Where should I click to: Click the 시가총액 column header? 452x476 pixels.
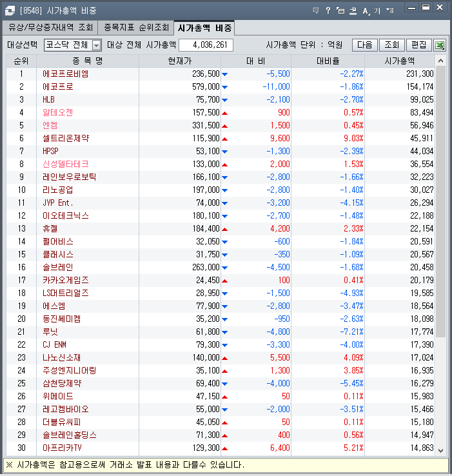(x=400, y=61)
